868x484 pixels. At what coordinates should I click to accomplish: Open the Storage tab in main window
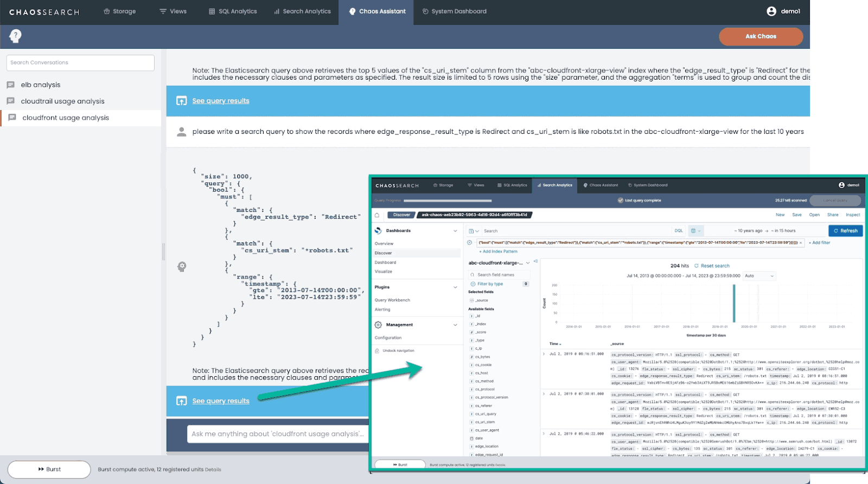[x=119, y=11]
